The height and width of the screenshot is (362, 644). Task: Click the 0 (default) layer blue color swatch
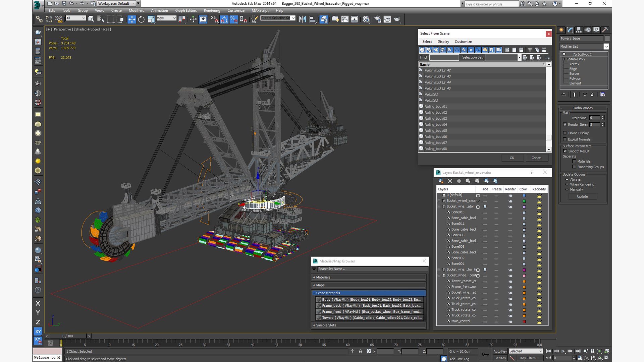[x=524, y=195]
